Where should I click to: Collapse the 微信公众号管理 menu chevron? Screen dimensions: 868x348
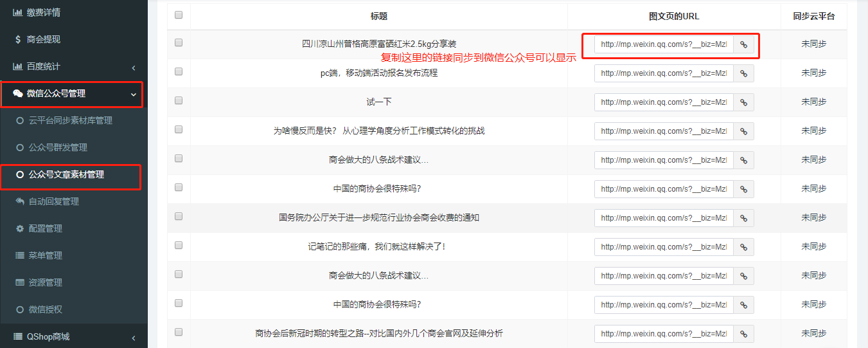point(134,95)
